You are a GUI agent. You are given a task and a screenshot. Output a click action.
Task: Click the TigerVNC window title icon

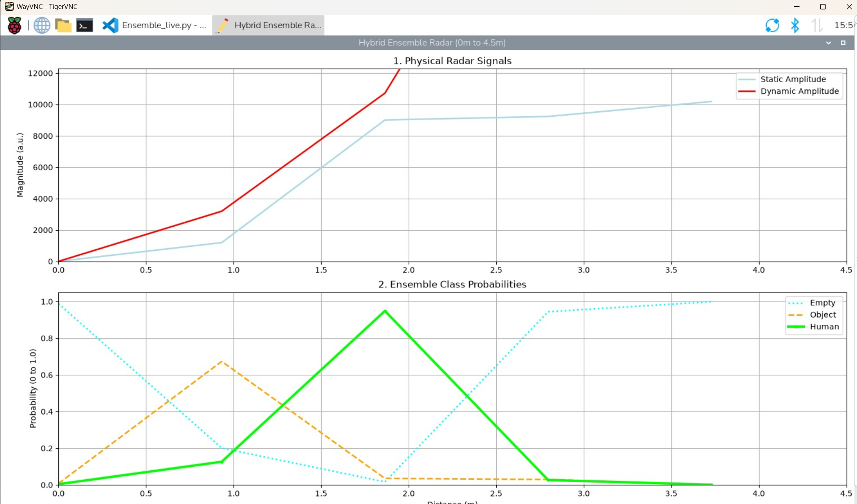point(9,6)
